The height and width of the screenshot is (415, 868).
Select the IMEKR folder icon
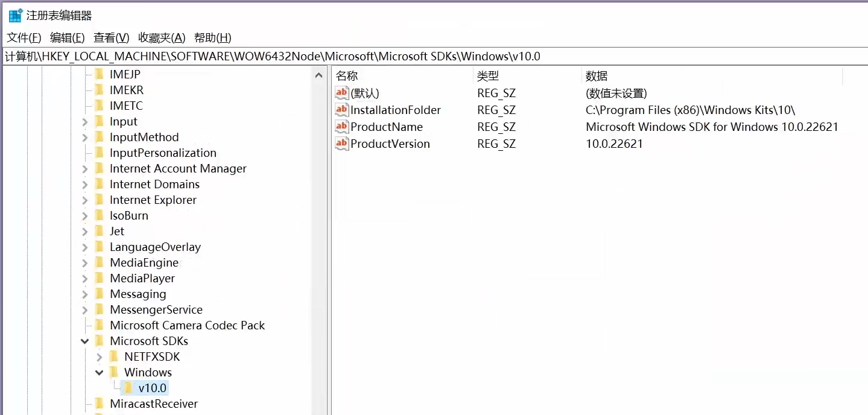[x=100, y=90]
